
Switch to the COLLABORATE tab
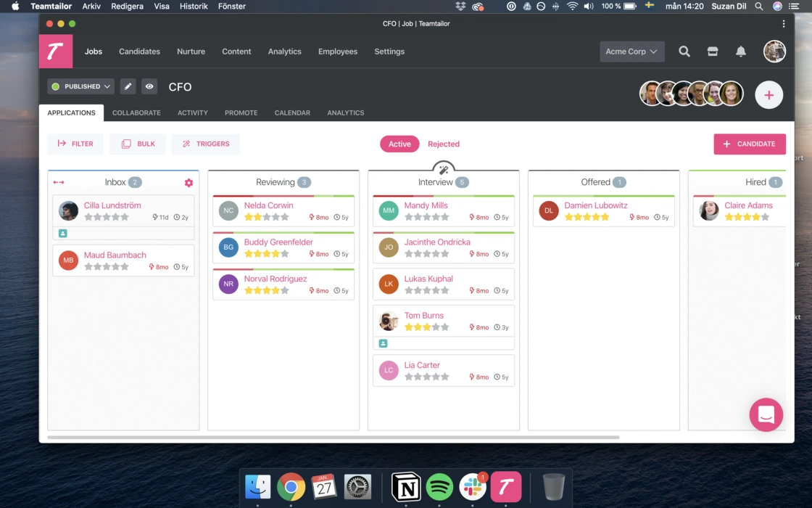[136, 112]
